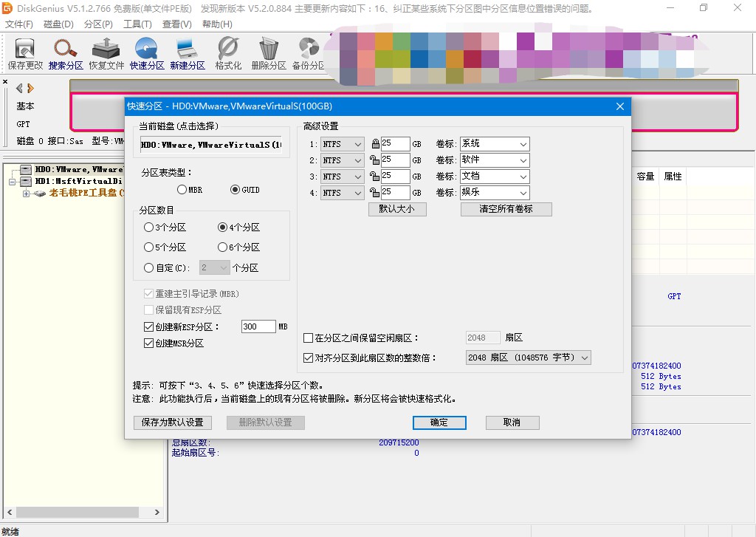Screen dimensions: 756x537
Task: Click the left panel horizontal scrollbar thumb
Action: point(78,513)
